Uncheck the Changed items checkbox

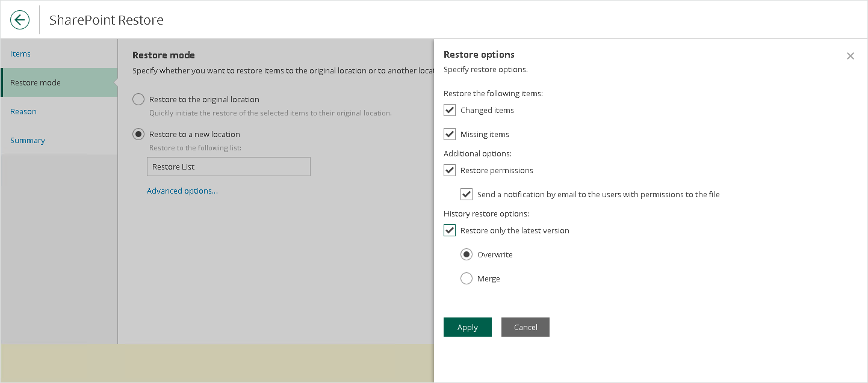450,110
